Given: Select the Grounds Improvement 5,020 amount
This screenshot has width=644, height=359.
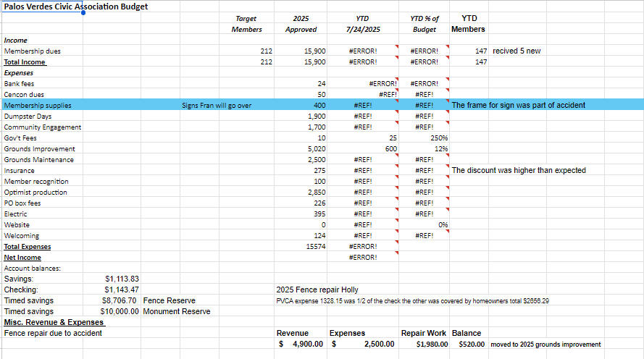Looking at the screenshot, I should [x=316, y=149].
